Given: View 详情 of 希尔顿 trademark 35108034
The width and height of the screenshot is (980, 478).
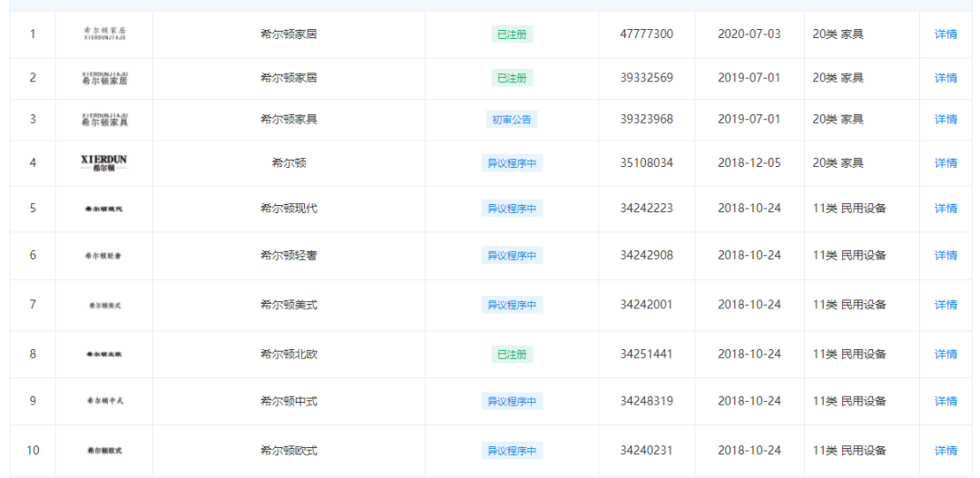Looking at the screenshot, I should (x=946, y=163).
